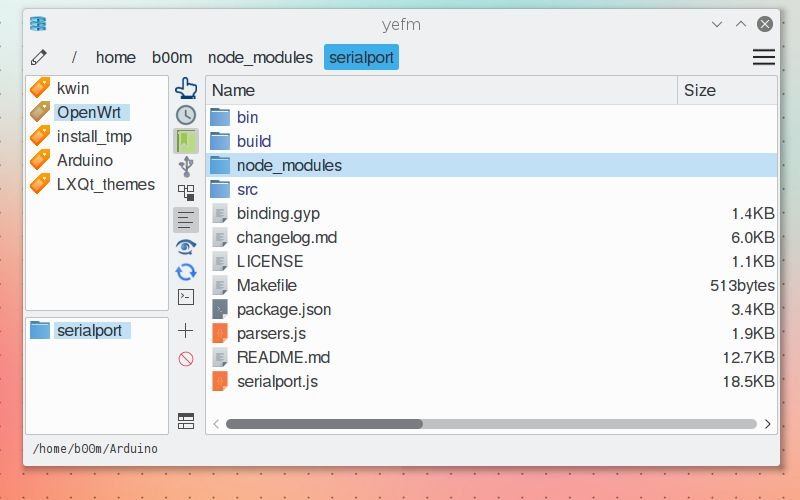Click the title bar down chevron button
The width and height of the screenshot is (800, 500).
pos(717,24)
